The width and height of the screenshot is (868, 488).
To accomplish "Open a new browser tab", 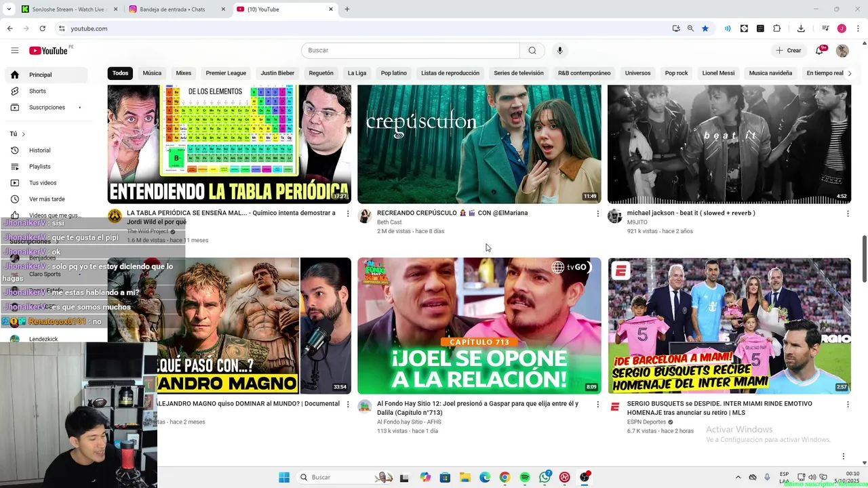I will click(347, 9).
